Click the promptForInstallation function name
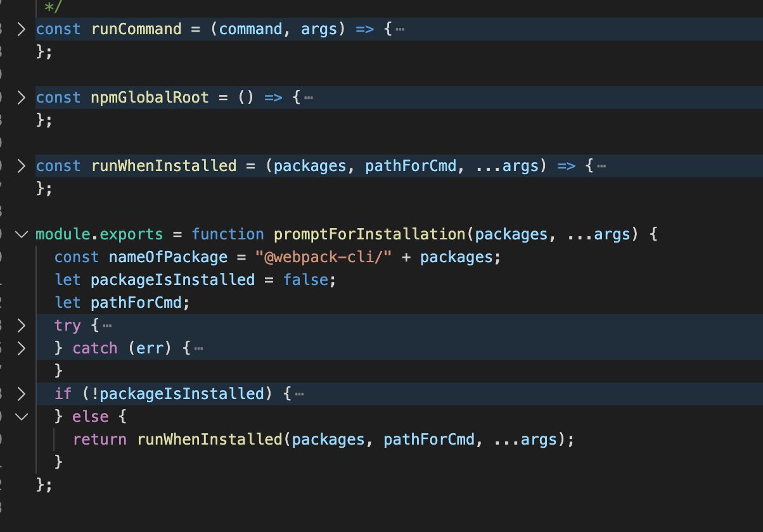This screenshot has width=763, height=532. pyautogui.click(x=370, y=234)
